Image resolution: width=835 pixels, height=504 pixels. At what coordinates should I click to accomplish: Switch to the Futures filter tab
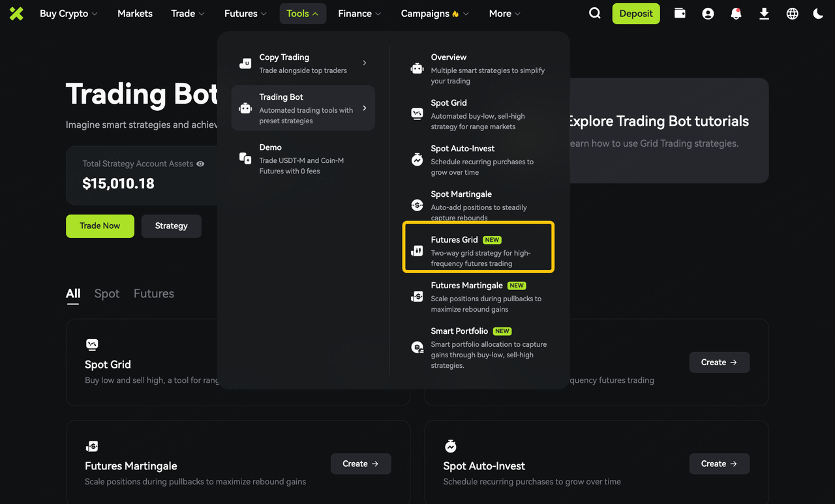pyautogui.click(x=154, y=293)
